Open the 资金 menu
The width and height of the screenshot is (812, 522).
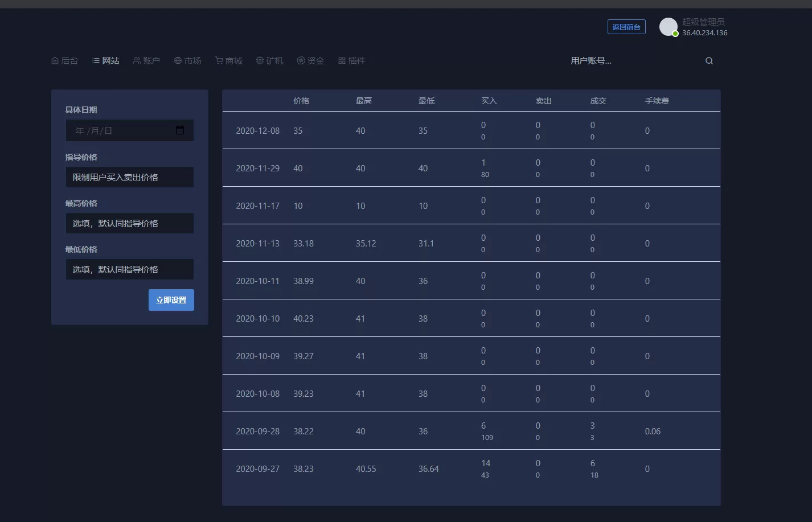coord(311,60)
